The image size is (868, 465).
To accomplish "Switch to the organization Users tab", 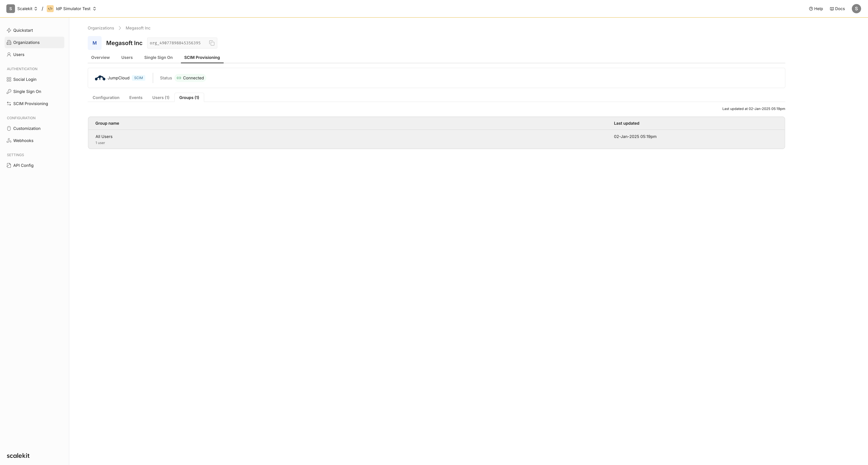I will click(x=127, y=58).
